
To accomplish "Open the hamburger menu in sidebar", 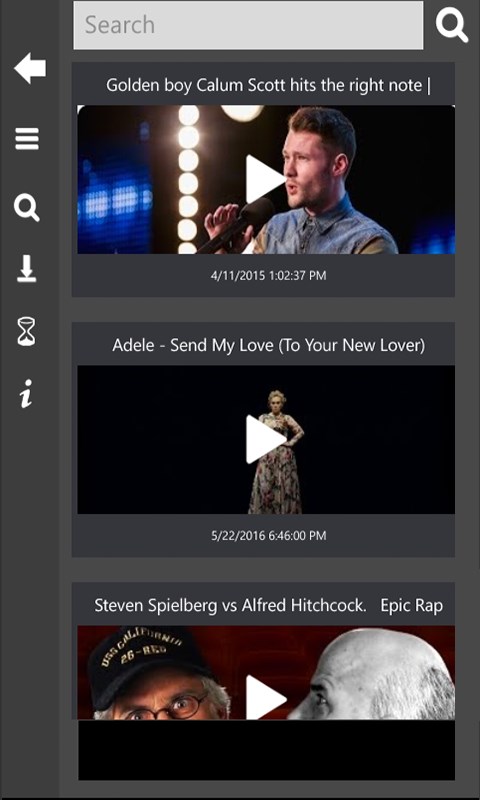I will [27, 139].
